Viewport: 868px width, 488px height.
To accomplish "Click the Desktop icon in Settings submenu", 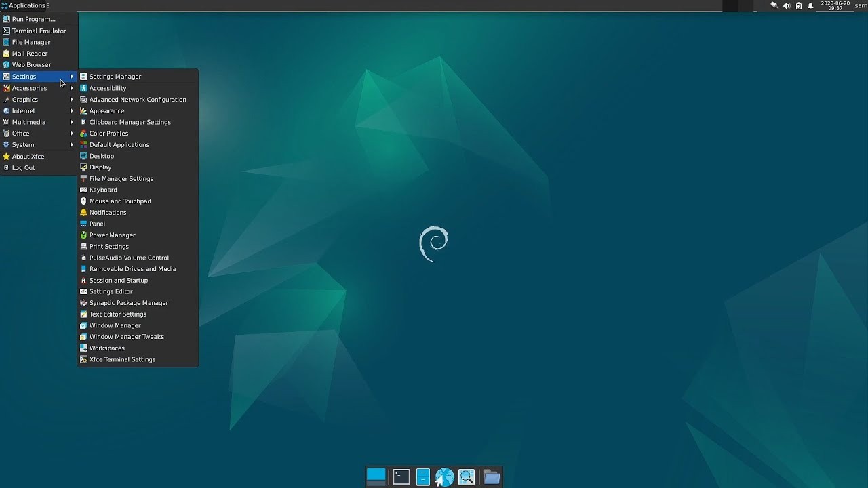I will coord(83,156).
